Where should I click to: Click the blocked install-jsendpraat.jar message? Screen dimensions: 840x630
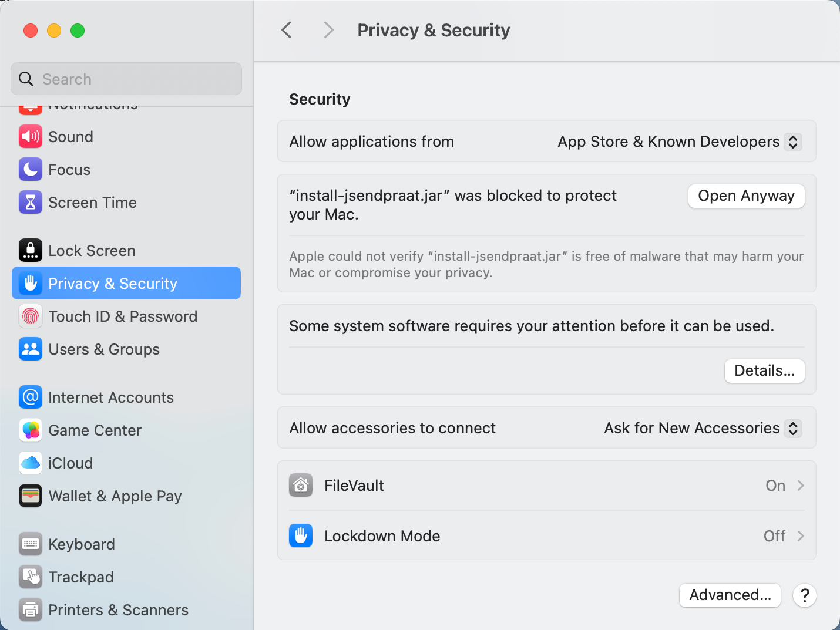pyautogui.click(x=453, y=205)
